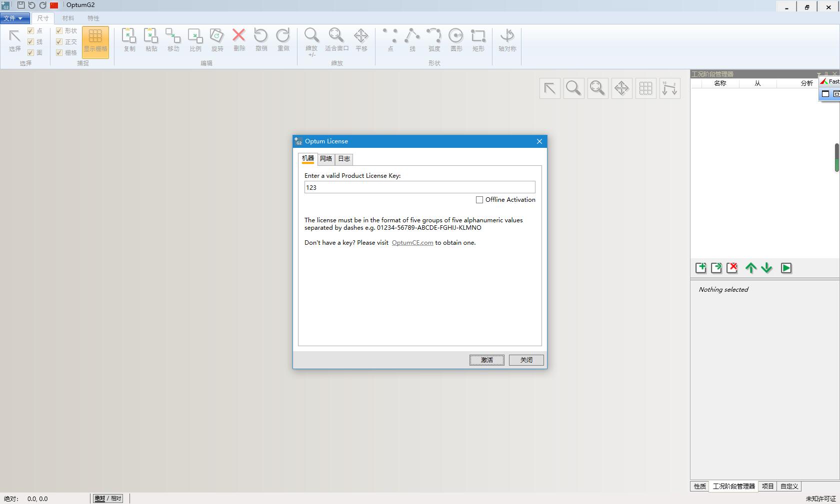840x504 pixels.
Task: Click the 撤销 undo ribbon icon
Action: [261, 40]
